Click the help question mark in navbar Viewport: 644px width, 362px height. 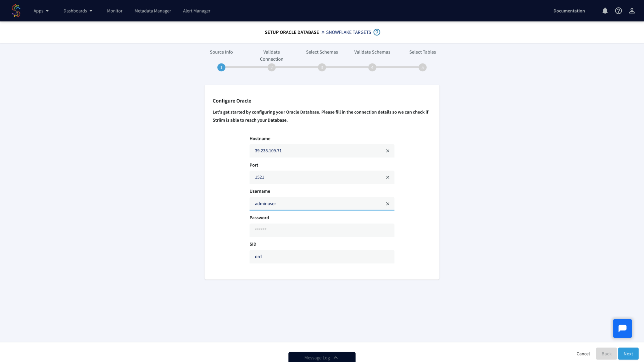pos(618,11)
